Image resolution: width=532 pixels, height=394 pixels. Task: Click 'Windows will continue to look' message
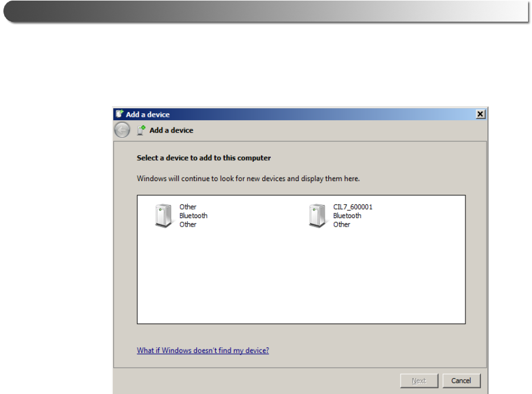pos(248,179)
